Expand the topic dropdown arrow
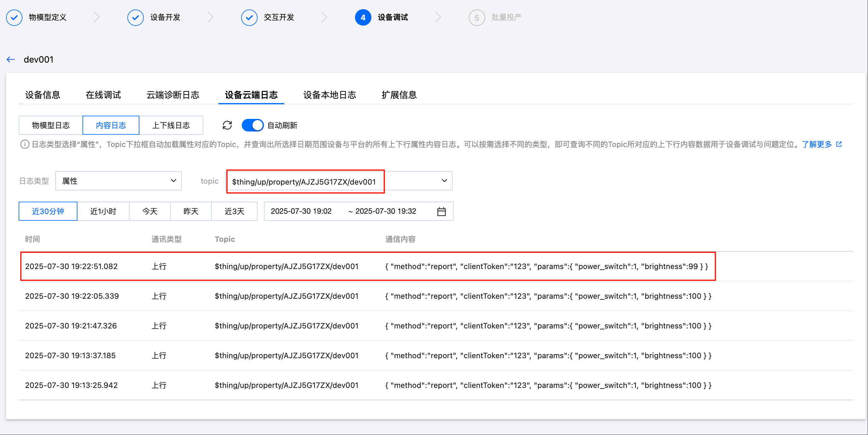868x435 pixels. [x=444, y=181]
